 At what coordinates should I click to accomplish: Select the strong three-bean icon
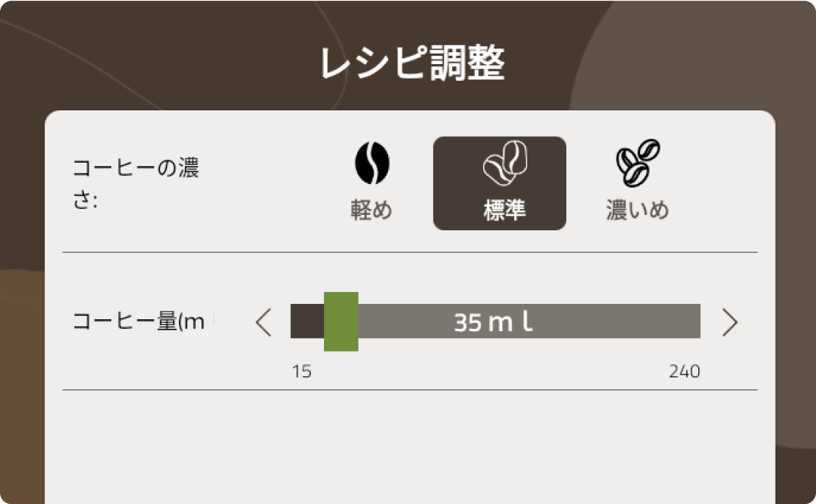tap(638, 163)
